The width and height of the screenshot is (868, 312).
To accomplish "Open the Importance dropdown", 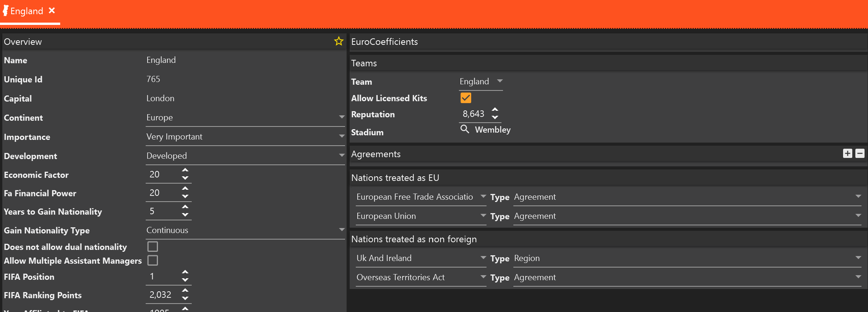I will (x=245, y=137).
